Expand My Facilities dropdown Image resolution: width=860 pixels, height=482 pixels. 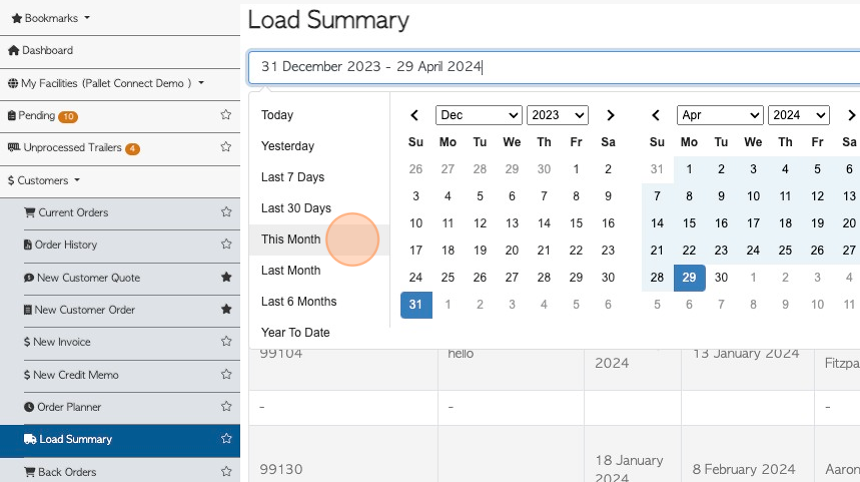106,83
